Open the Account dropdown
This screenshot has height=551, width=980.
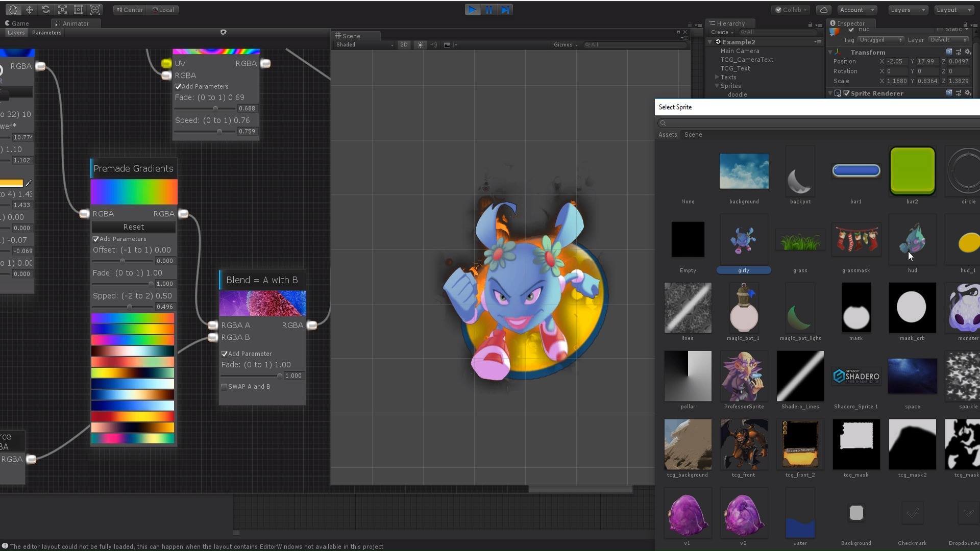point(857,10)
